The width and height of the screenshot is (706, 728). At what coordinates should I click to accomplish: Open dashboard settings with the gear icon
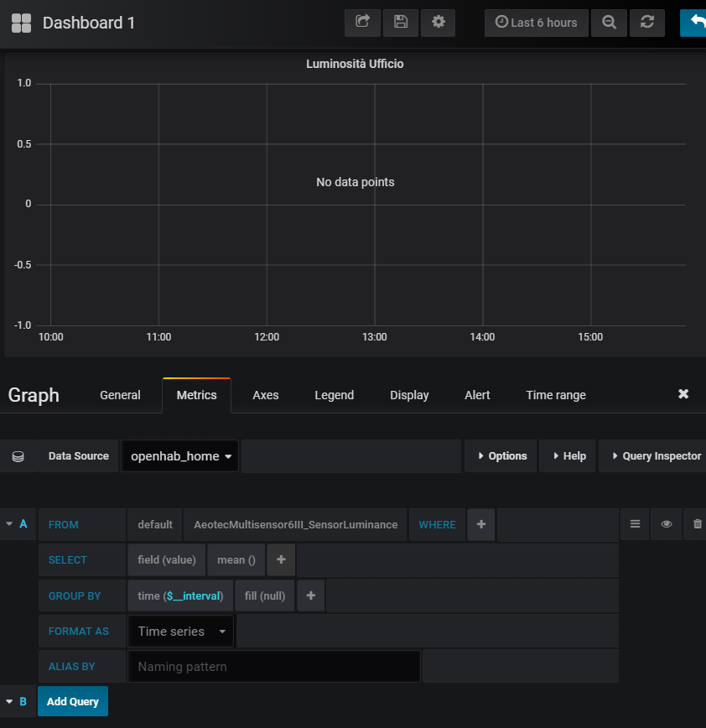tap(438, 23)
